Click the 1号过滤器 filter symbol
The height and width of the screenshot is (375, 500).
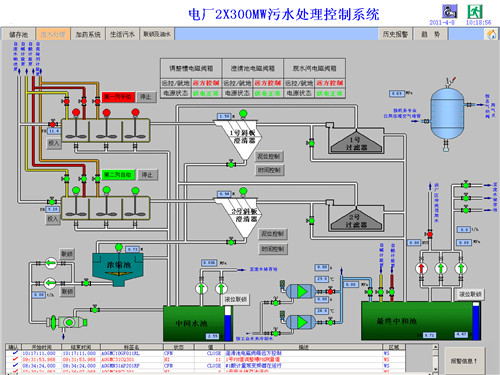356,143
